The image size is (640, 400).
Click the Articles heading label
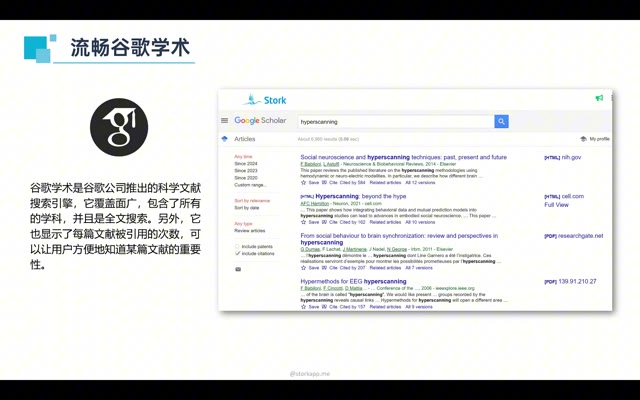pyautogui.click(x=244, y=139)
